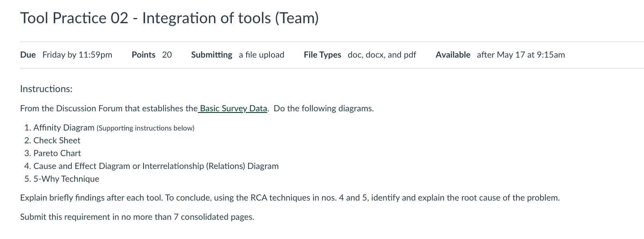The height and width of the screenshot is (239, 644).
Task: Select the Friday by 11:59pm due date
Action: click(x=77, y=55)
